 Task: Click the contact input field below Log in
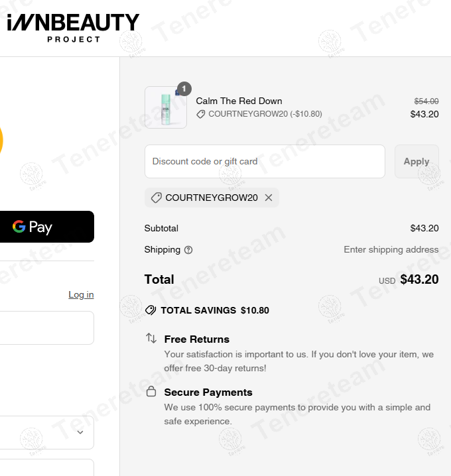coord(46,327)
